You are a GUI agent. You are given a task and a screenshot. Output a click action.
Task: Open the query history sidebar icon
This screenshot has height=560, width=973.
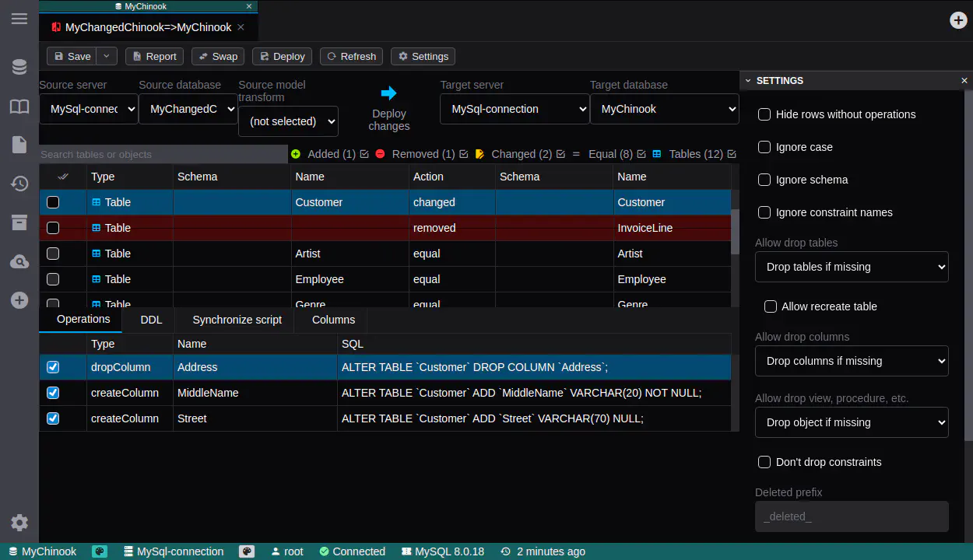pos(19,184)
